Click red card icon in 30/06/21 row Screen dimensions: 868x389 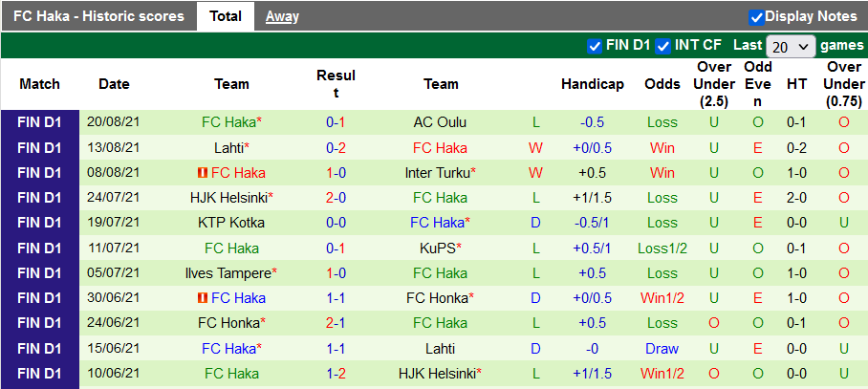[203, 298]
